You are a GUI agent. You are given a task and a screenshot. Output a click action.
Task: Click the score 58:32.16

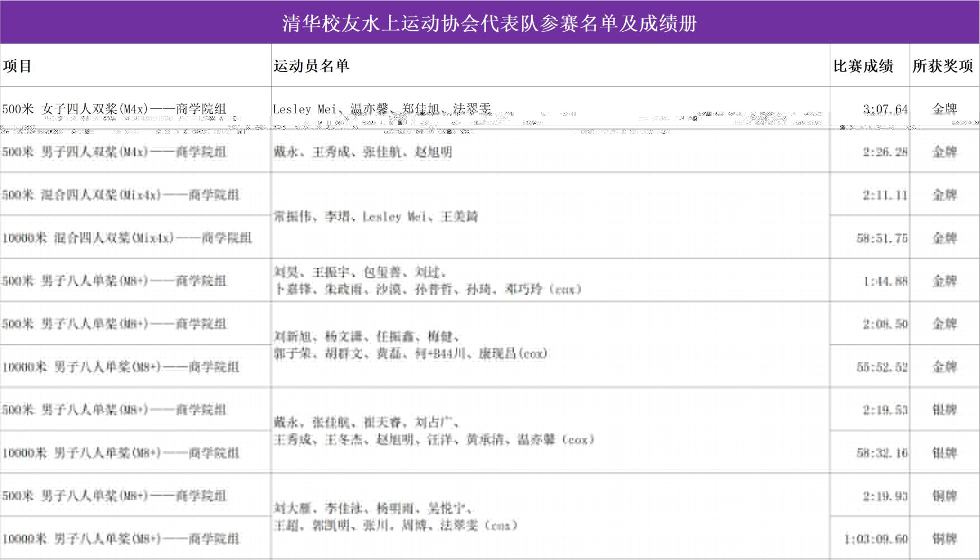point(882,453)
